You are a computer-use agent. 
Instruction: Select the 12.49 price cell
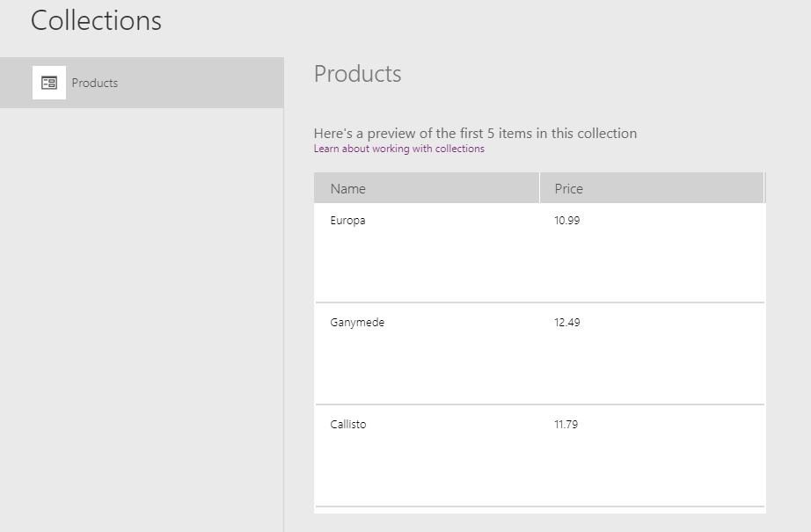point(566,322)
